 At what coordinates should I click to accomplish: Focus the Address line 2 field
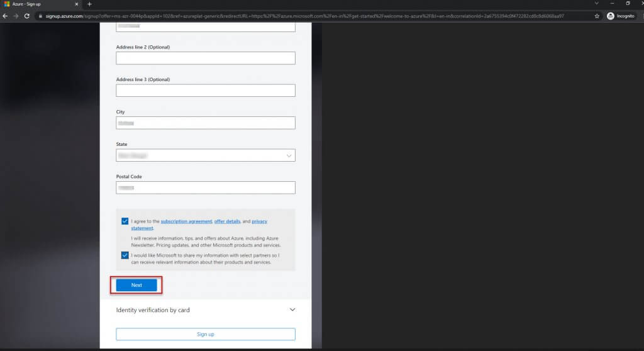point(206,58)
